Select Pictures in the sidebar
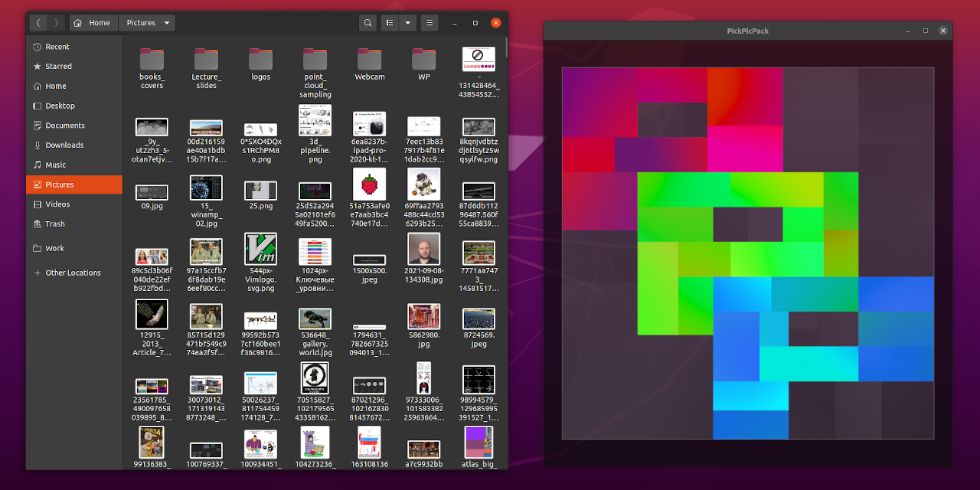The image size is (980, 490). (x=74, y=185)
